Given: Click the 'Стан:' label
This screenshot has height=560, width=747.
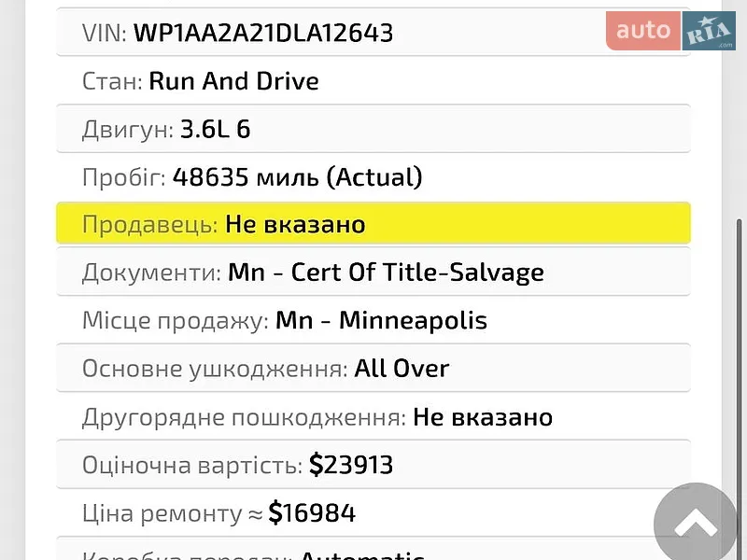Looking at the screenshot, I should pos(112,81).
